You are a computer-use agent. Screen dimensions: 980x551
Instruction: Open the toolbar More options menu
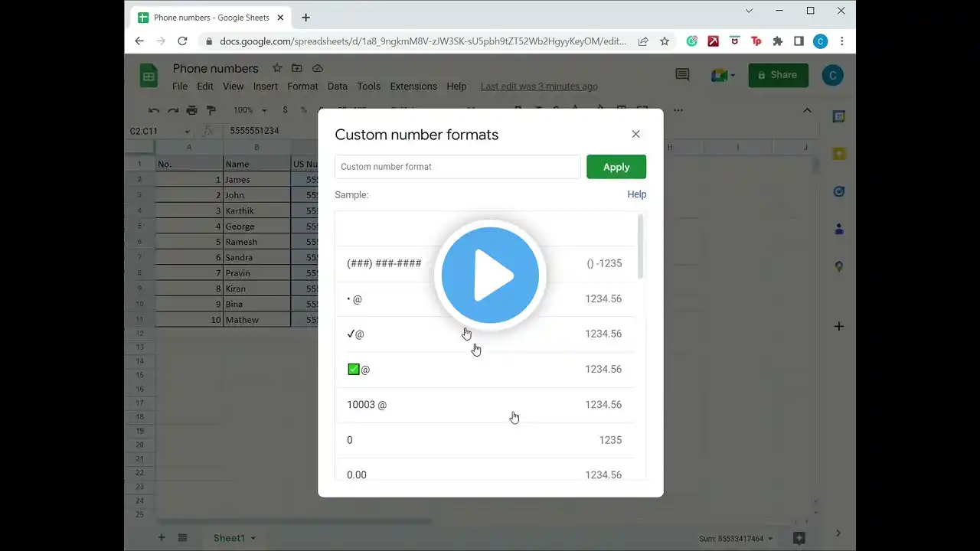(678, 110)
